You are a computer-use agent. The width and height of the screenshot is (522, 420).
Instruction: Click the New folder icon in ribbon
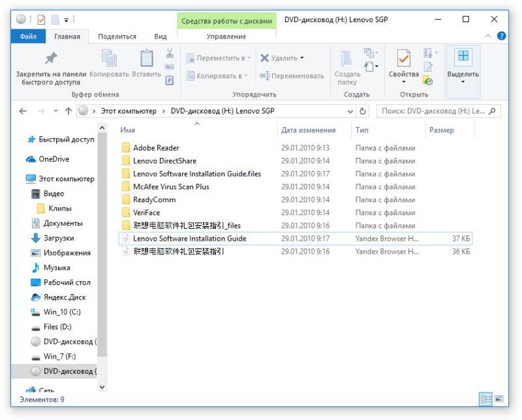(x=346, y=59)
